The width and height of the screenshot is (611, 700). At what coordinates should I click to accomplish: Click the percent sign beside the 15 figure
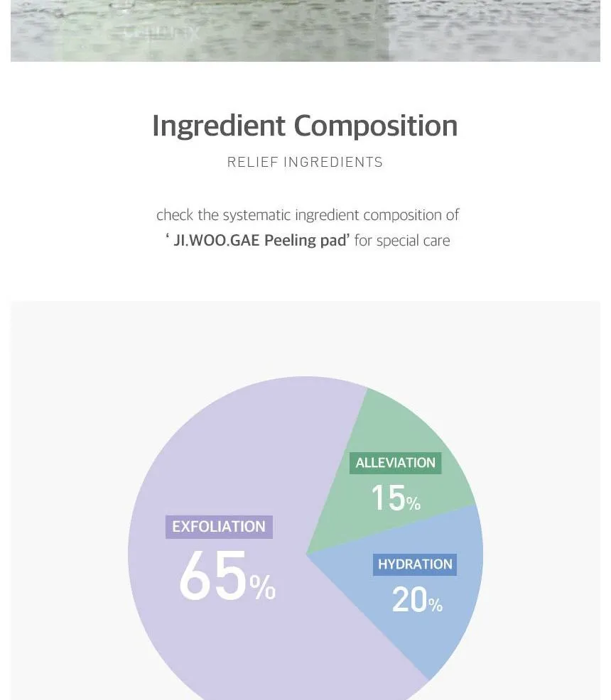413,504
